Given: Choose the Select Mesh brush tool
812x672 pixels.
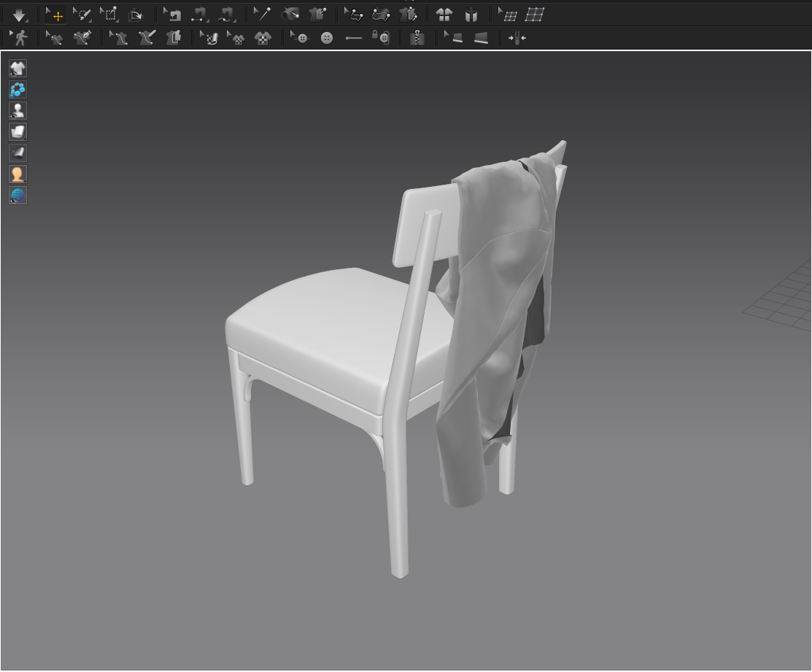Looking at the screenshot, I should coord(82,15).
